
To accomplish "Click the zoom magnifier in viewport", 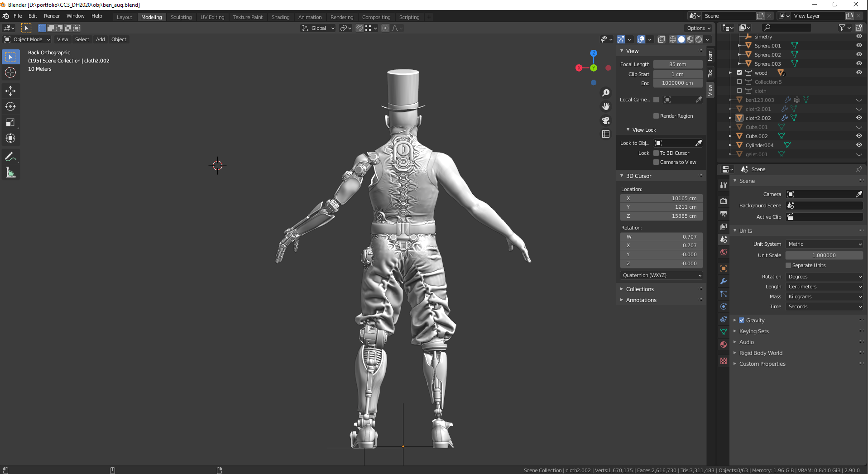I will pyautogui.click(x=606, y=93).
